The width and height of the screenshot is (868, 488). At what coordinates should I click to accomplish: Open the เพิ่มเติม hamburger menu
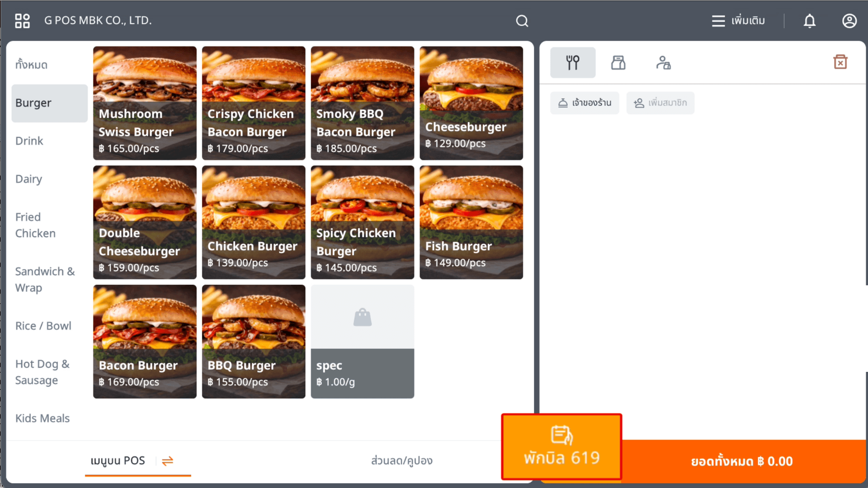click(x=738, y=21)
